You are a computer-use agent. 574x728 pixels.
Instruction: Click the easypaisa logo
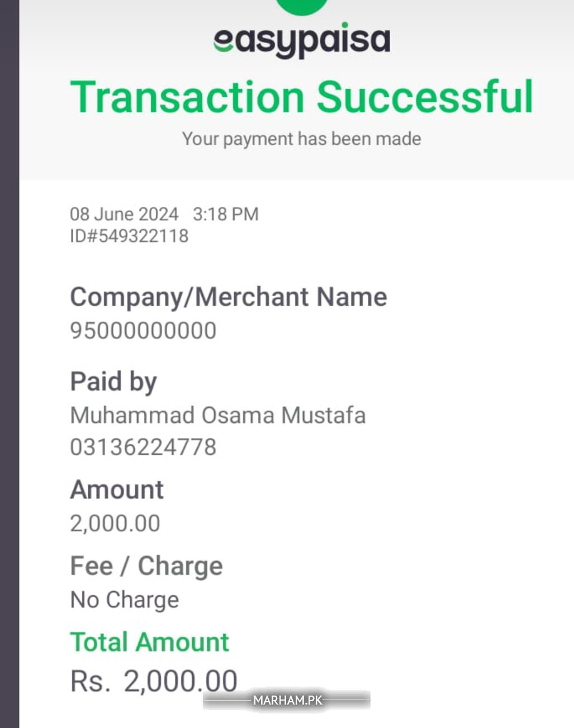(302, 40)
